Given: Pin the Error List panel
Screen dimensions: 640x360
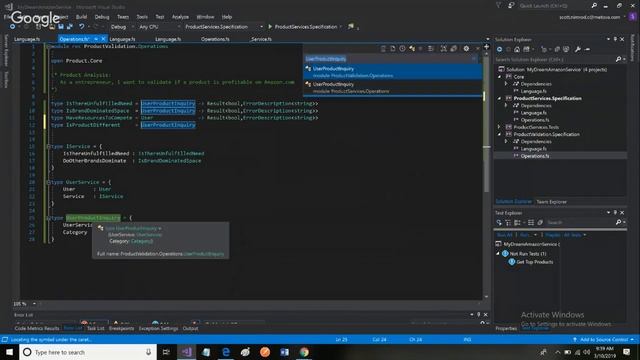Looking at the screenshot, I should click(478, 315).
